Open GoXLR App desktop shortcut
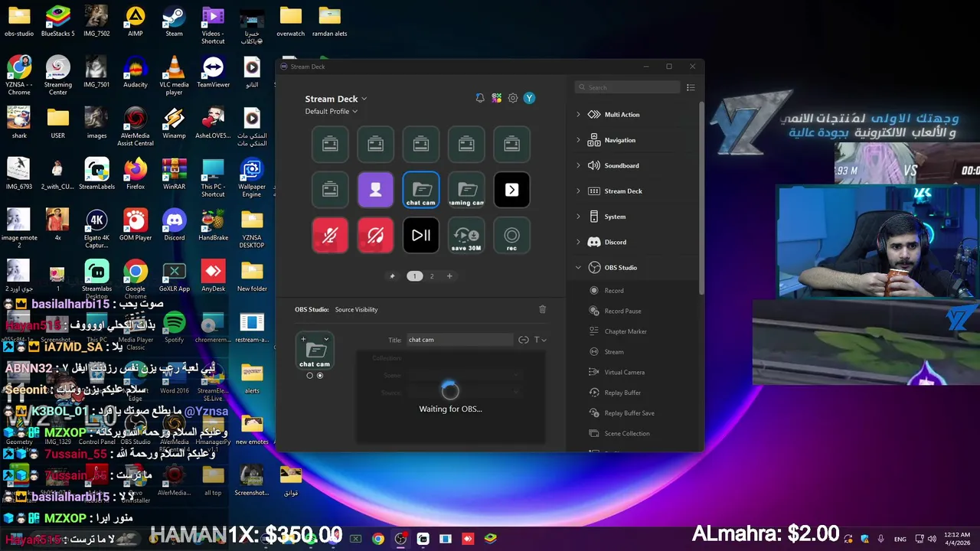The image size is (980, 551). 174,277
